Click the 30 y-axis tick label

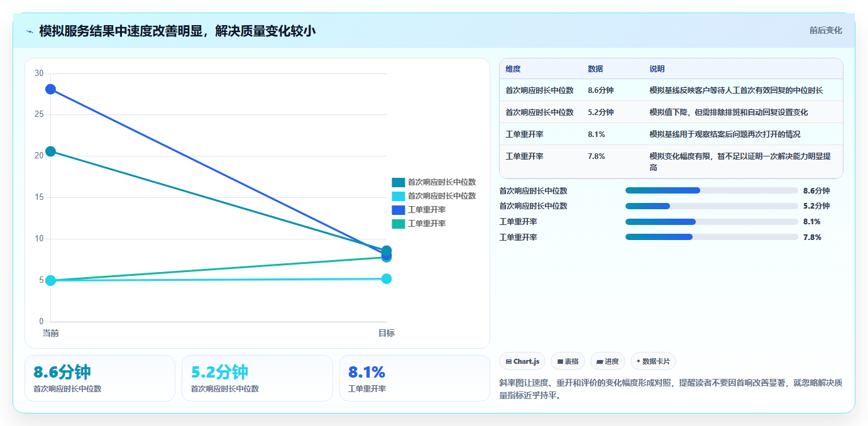coord(39,74)
